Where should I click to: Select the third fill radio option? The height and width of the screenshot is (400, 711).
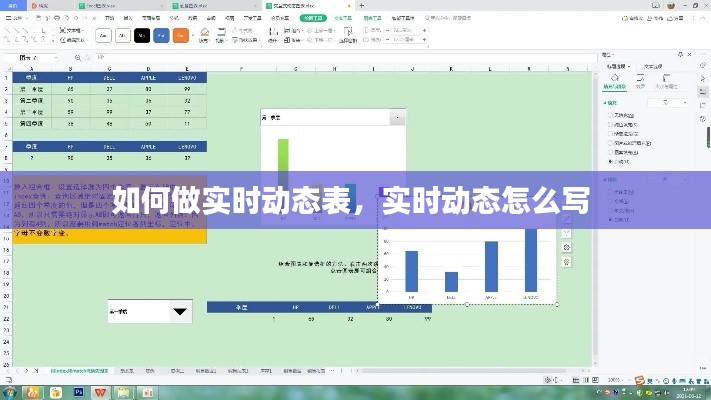coord(611,133)
